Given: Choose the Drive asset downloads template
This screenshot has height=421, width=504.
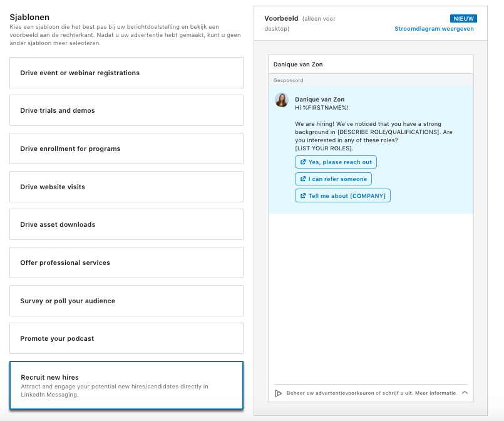Looking at the screenshot, I should [126, 224].
